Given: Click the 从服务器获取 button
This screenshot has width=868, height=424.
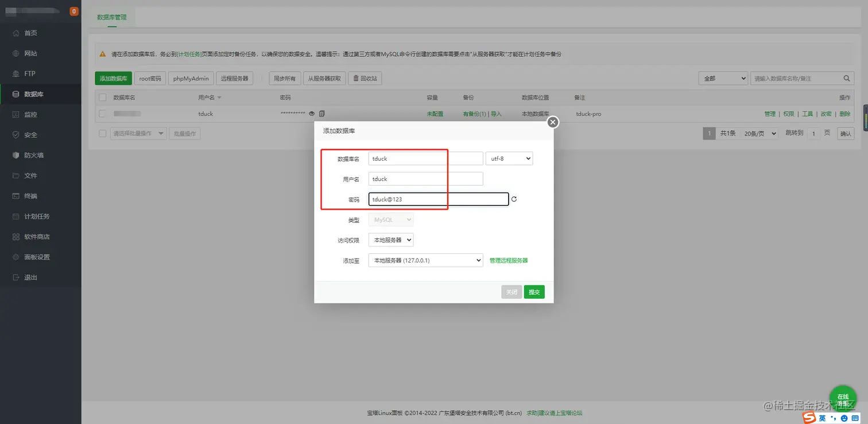Looking at the screenshot, I should coord(324,78).
